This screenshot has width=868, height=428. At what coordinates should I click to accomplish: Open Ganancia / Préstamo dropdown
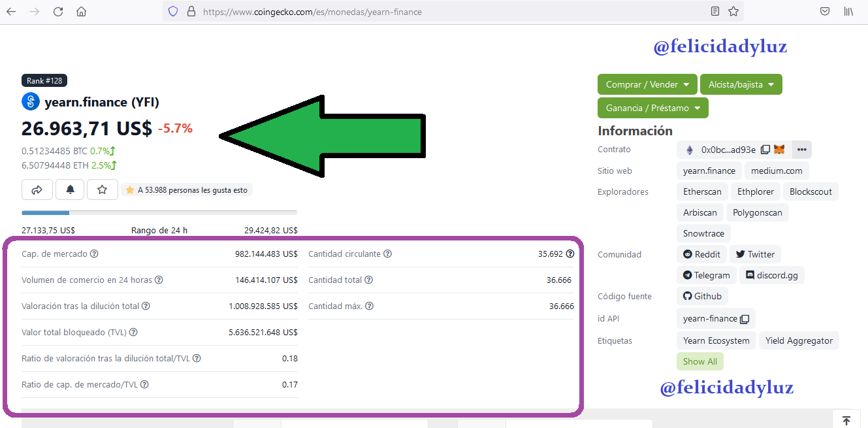[652, 108]
